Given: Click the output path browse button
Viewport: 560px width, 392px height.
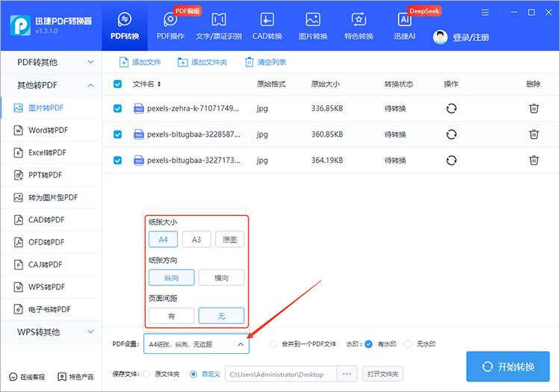Looking at the screenshot, I should click(x=346, y=373).
